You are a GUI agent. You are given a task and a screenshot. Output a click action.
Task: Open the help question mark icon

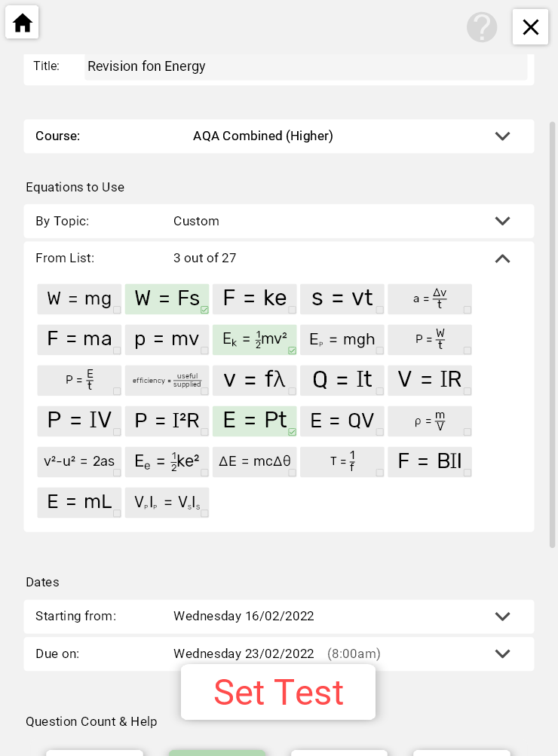pyautogui.click(x=482, y=27)
